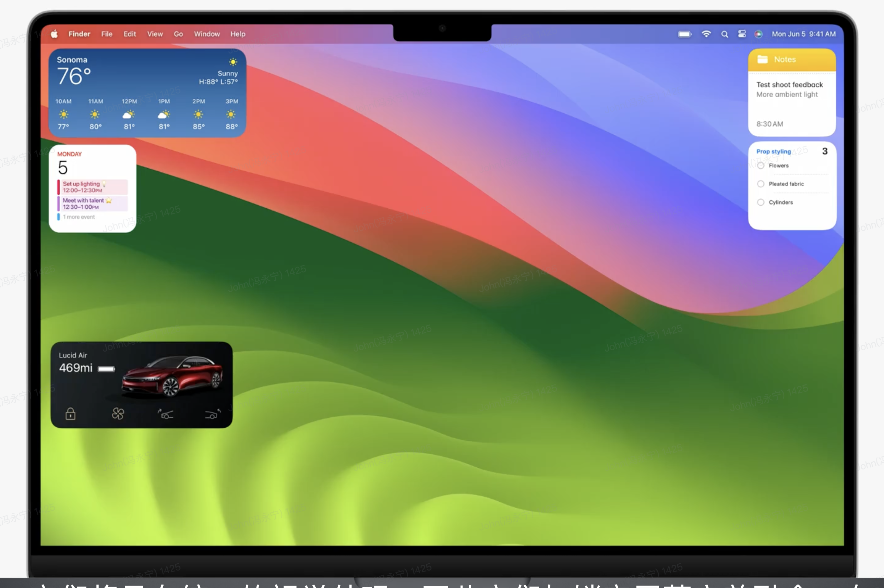Complete the Cylinders reminder circle
Image resolution: width=884 pixels, height=588 pixels.
(761, 203)
